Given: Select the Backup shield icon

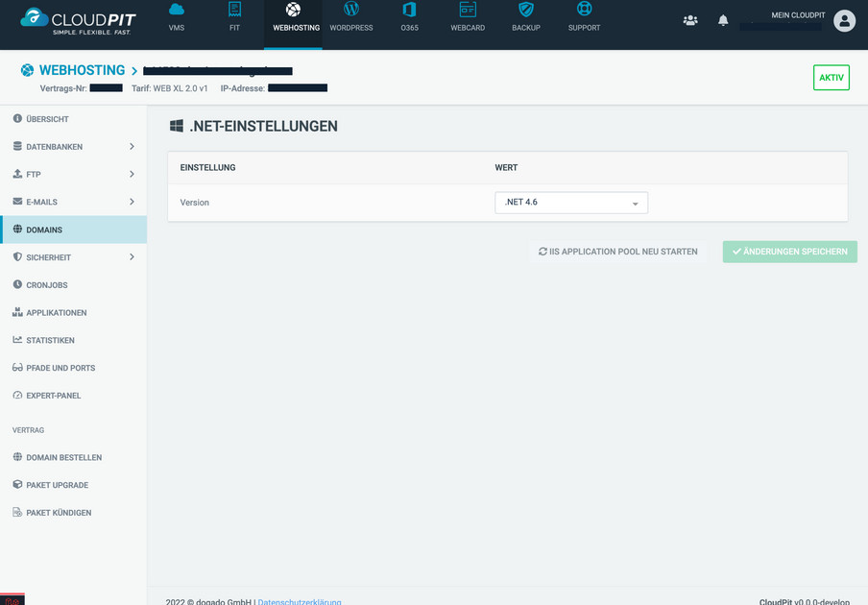Looking at the screenshot, I should tap(525, 10).
